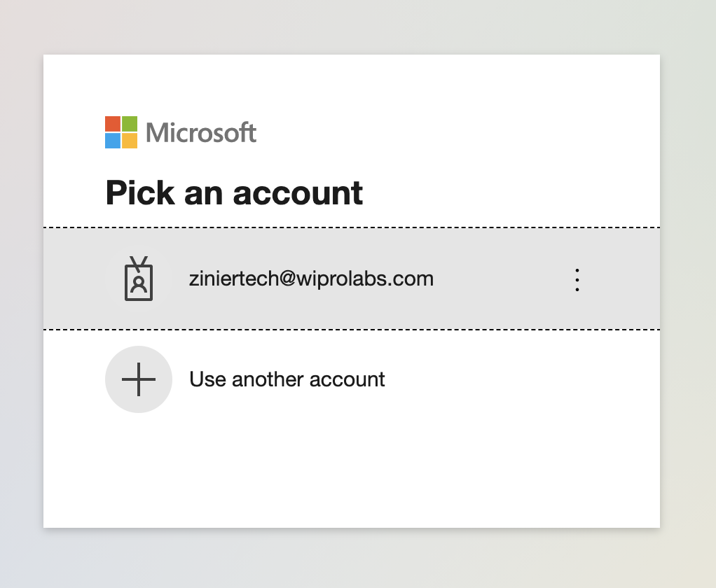
Task: Click the yellow square in Microsoft logo
Action: pyautogui.click(x=130, y=141)
